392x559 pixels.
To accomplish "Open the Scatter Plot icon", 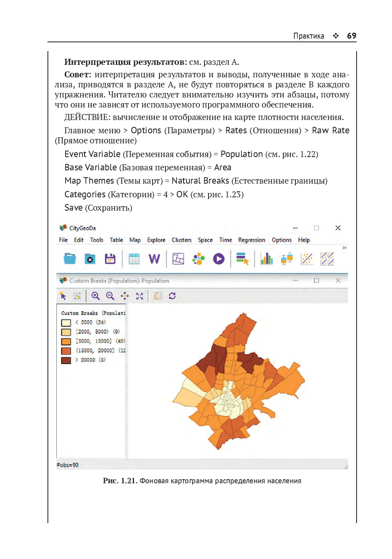I will tap(307, 259).
